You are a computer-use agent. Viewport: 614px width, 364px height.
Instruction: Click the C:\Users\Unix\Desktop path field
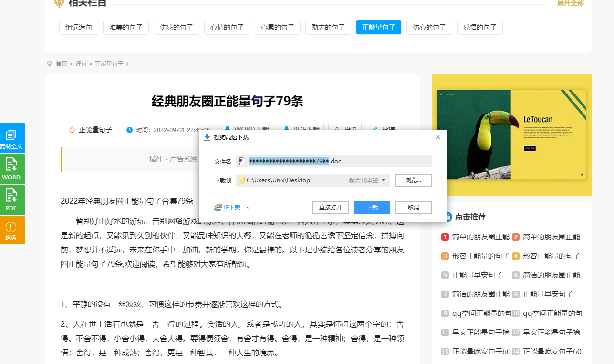[313, 180]
